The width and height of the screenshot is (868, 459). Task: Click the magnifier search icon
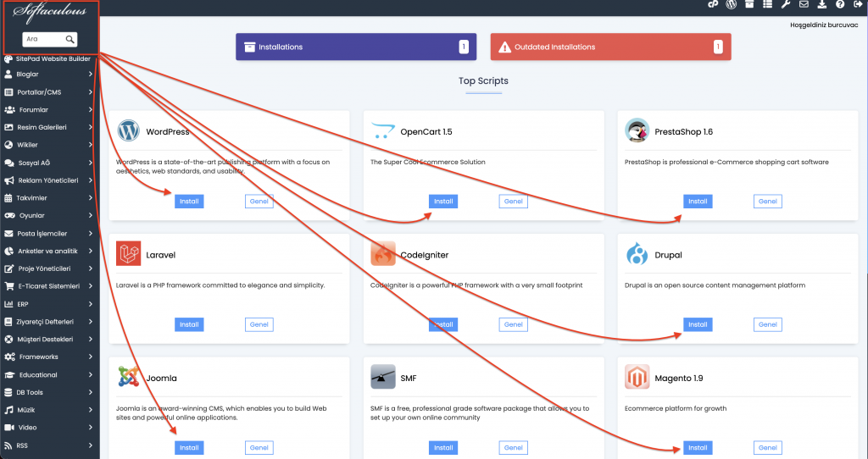pos(70,39)
